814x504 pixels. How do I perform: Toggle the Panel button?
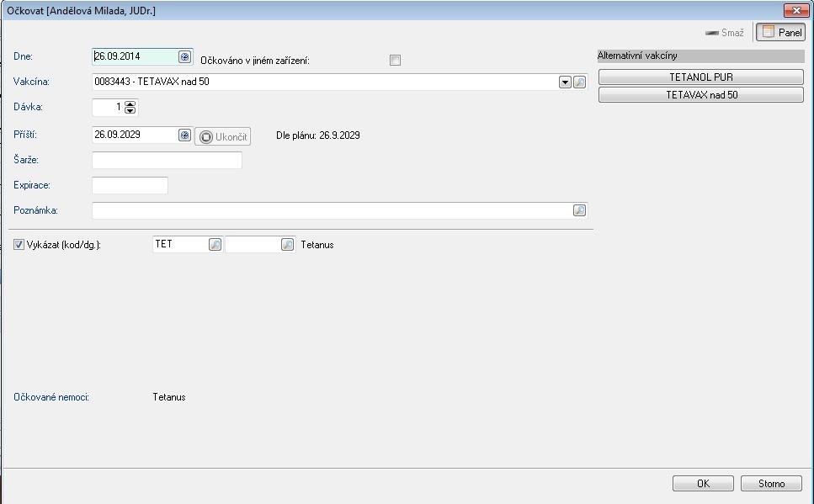click(781, 32)
